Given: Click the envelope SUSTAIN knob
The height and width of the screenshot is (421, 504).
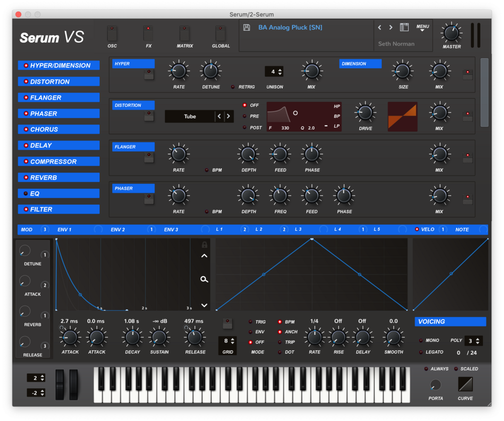Looking at the screenshot, I should click(159, 337).
